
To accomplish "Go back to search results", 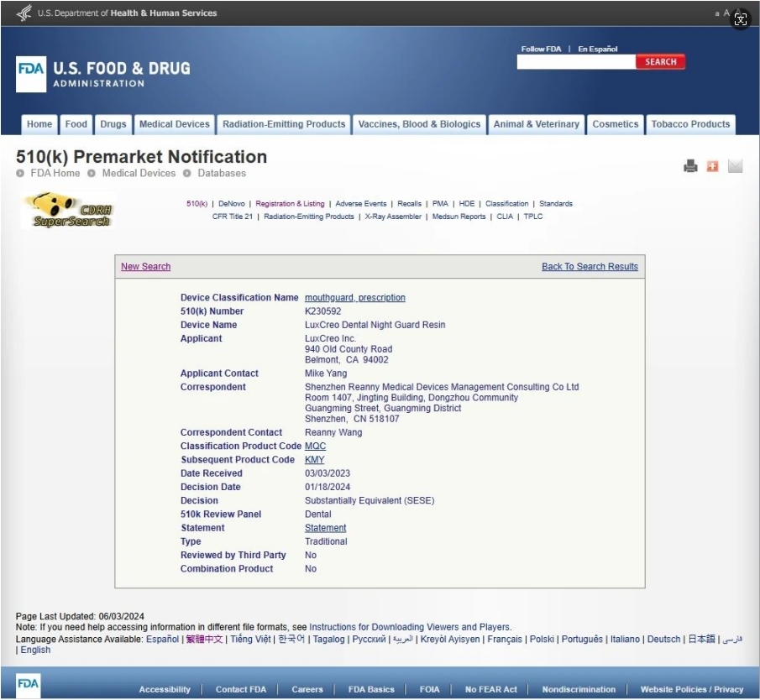I will 590,267.
